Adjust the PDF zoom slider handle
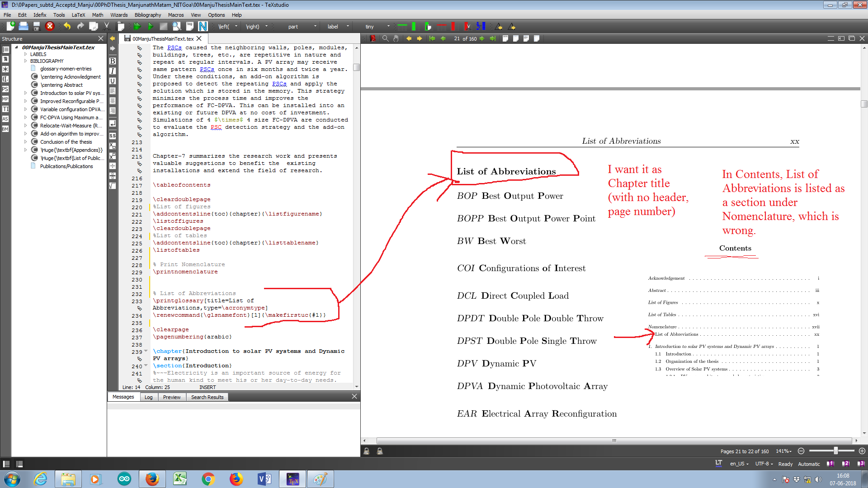 836,450
